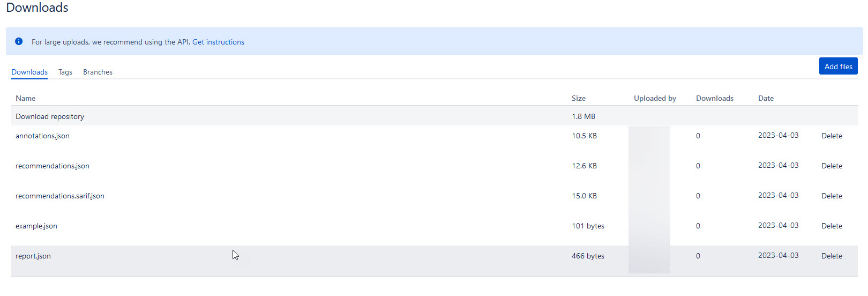The width and height of the screenshot is (868, 296).
Task: Click the Size column header
Action: 579,98
